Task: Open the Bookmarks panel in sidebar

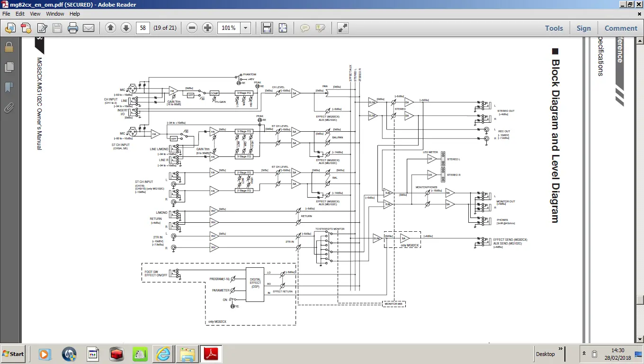Action: tap(9, 87)
